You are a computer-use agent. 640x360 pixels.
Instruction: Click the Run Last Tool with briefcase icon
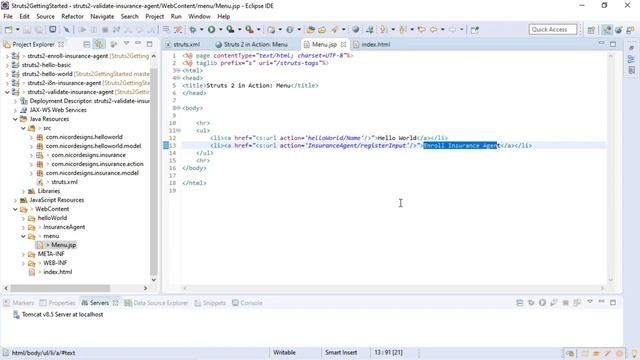click(249, 29)
